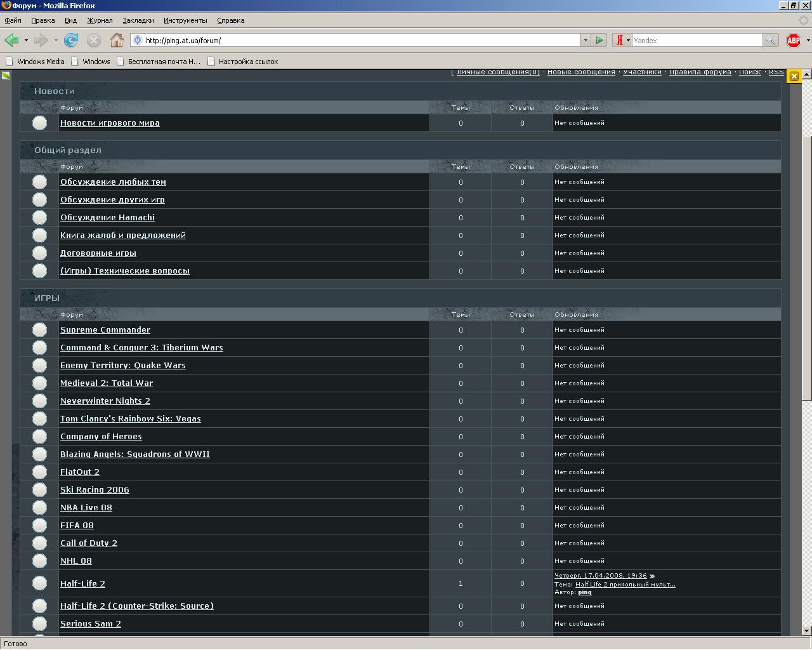The image size is (812, 650).
Task: Click the status icon beside Half-Life 2
Action: [39, 583]
